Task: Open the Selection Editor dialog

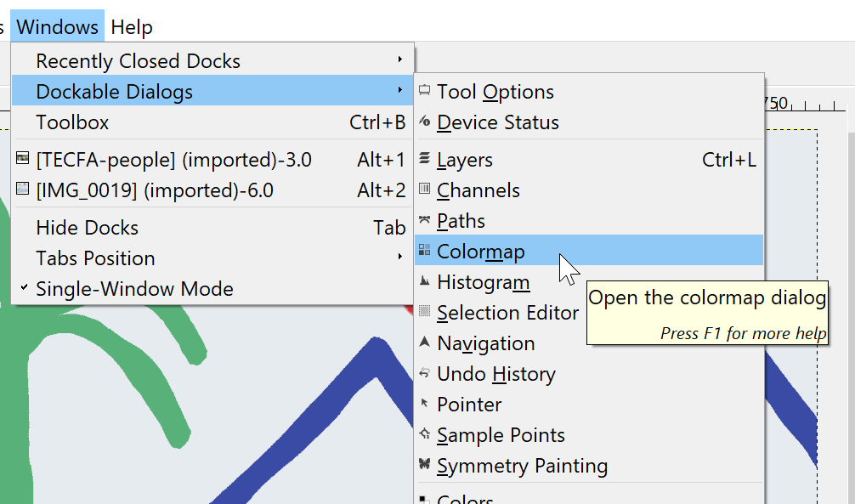Action: click(507, 313)
